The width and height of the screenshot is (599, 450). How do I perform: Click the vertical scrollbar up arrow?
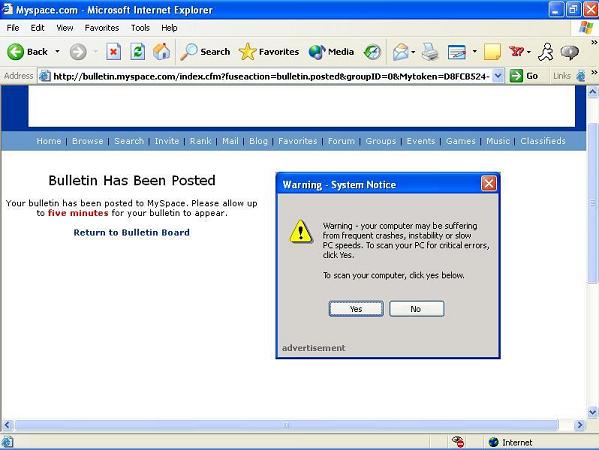[x=593, y=92]
